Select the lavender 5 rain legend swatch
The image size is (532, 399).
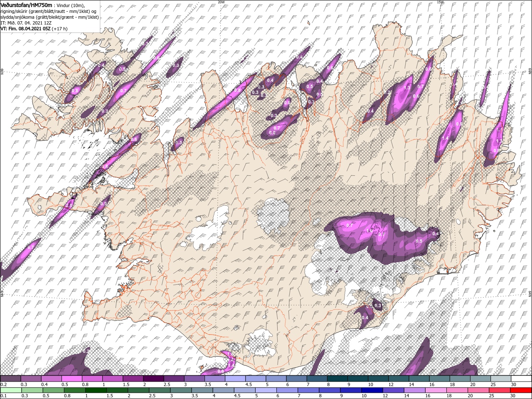coord(266,390)
